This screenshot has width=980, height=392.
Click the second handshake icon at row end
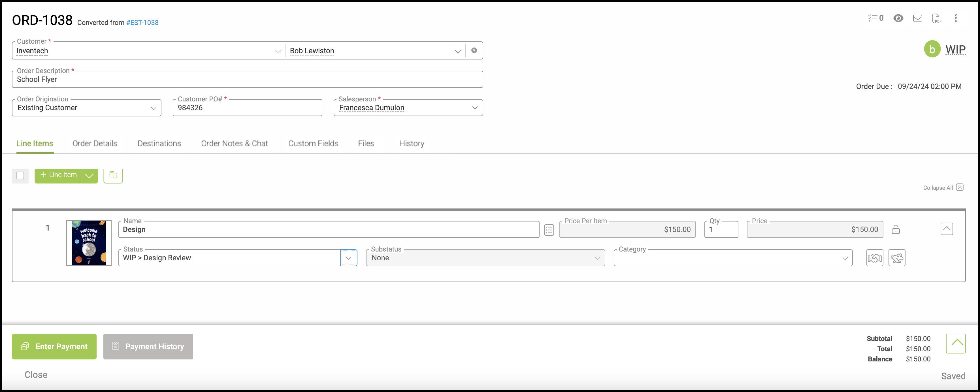896,258
